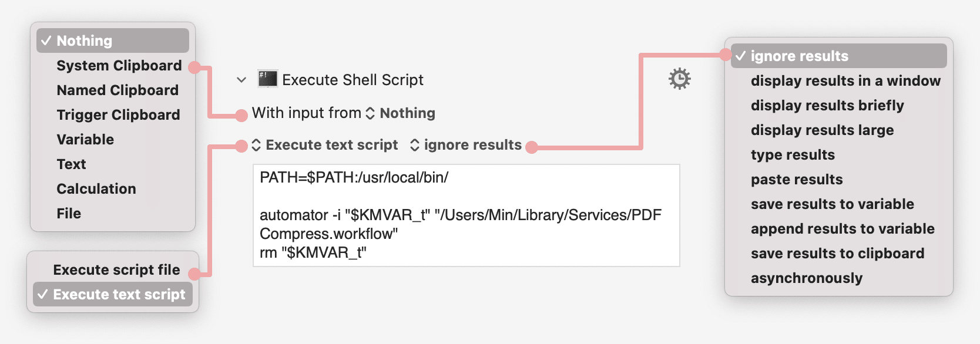Click the Execute Shell Script terminal icon

pos(268,79)
